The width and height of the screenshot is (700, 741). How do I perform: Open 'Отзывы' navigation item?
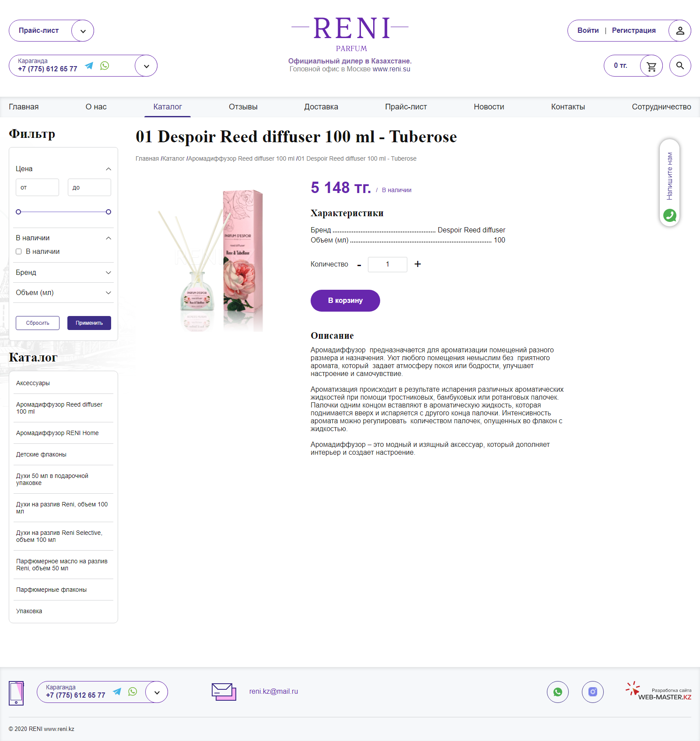click(x=243, y=107)
